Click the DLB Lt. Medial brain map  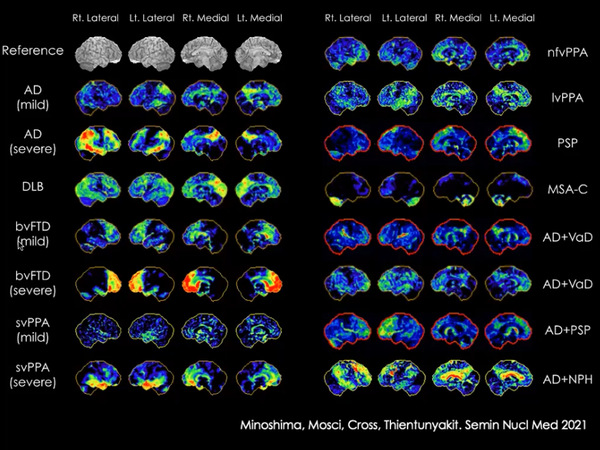tap(258, 189)
